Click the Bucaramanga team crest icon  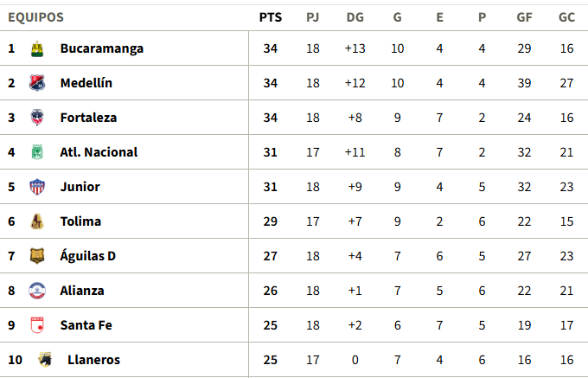37,48
